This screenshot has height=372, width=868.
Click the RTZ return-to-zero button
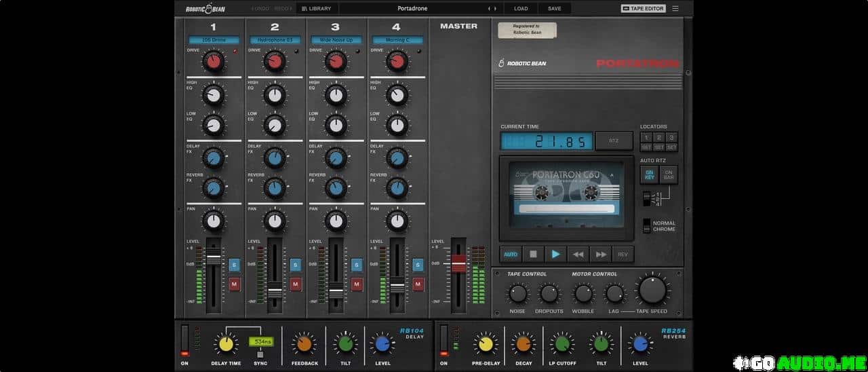pyautogui.click(x=614, y=141)
